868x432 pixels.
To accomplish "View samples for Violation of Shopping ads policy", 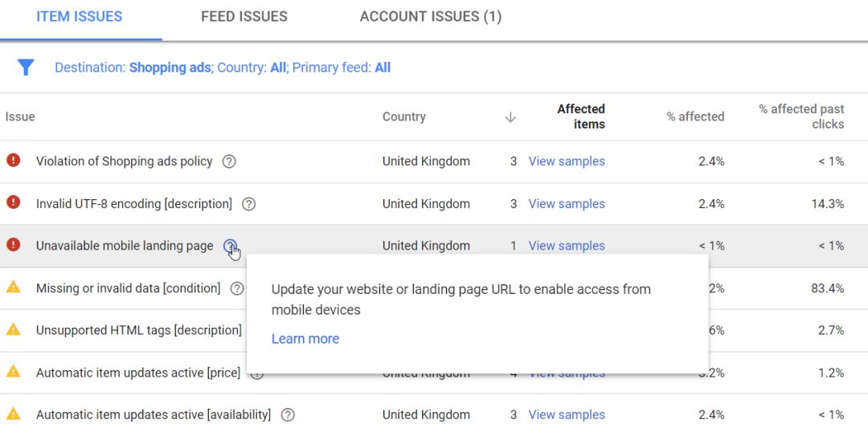I will pos(567,161).
